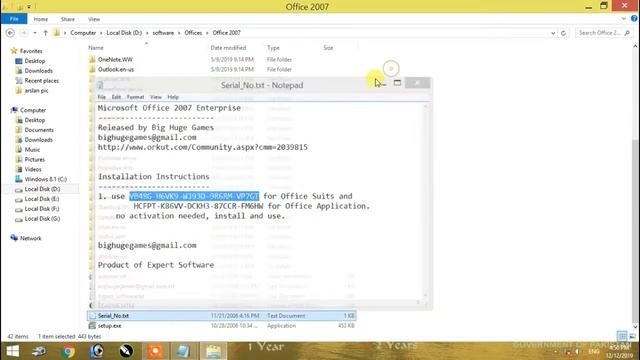Open Local Disk (F:) drive
This screenshot has width=640, height=360.
(42, 209)
